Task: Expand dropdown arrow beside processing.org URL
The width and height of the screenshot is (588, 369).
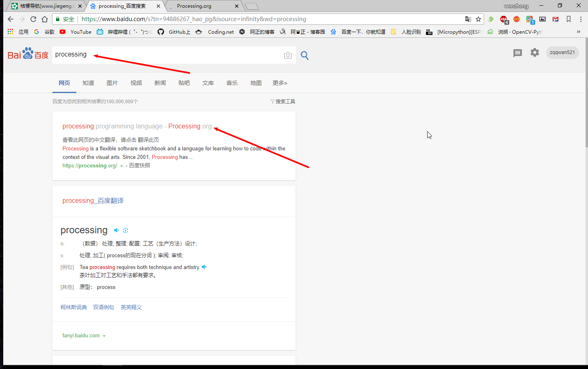Action: (x=121, y=166)
